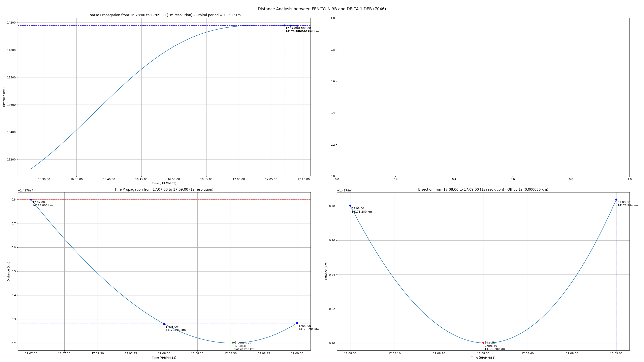
Task: Click the '14178.800 km' annotation in Fine Propagation
Action: (x=42, y=205)
